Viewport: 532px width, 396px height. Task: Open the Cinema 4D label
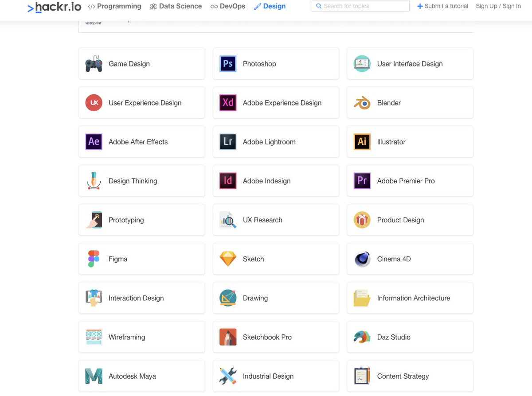pos(394,259)
